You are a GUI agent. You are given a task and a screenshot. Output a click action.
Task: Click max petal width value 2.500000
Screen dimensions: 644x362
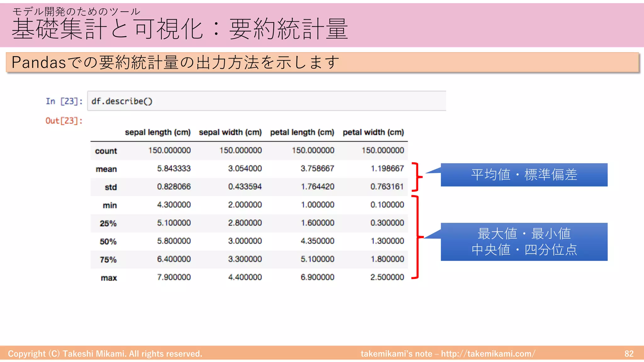coord(387,277)
